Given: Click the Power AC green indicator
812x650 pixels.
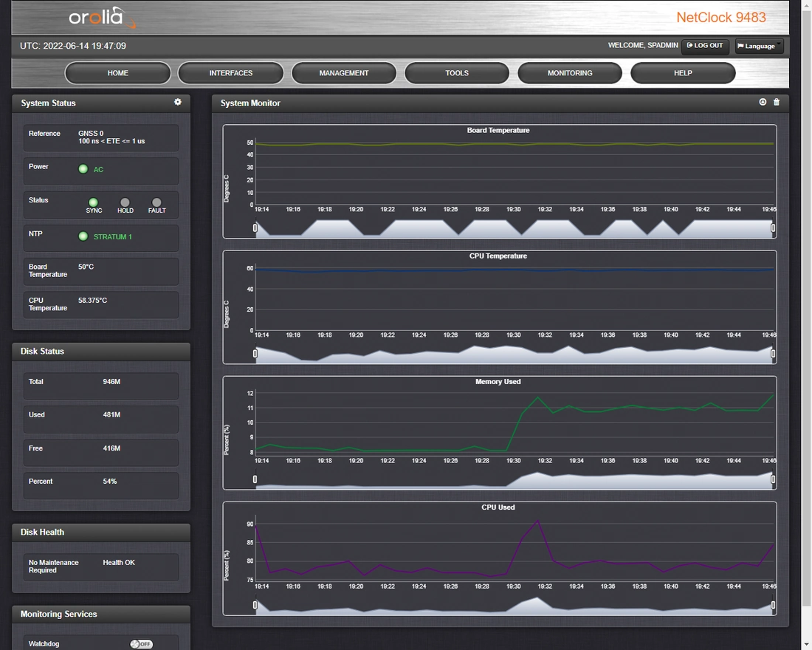Looking at the screenshot, I should click(x=83, y=169).
